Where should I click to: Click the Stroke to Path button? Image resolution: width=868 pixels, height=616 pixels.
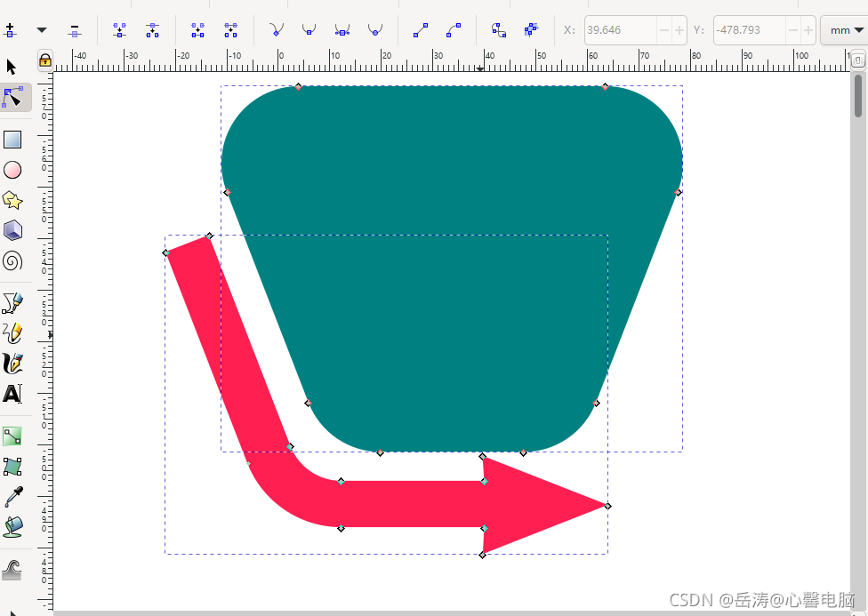point(532,30)
